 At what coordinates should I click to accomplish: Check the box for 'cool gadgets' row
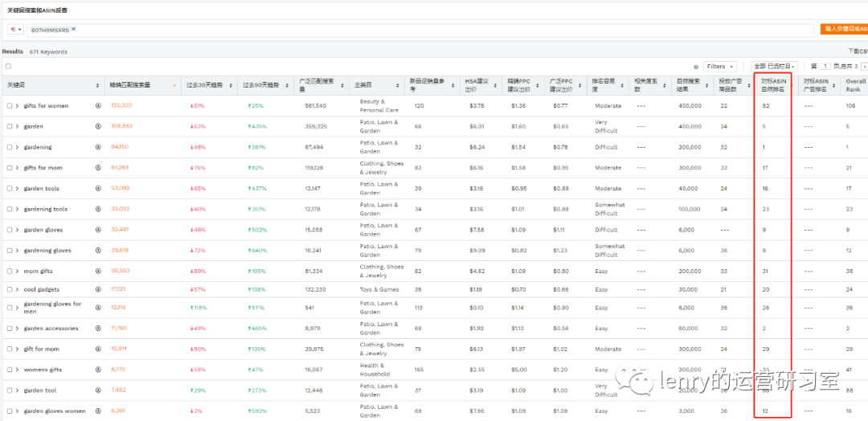(10, 289)
